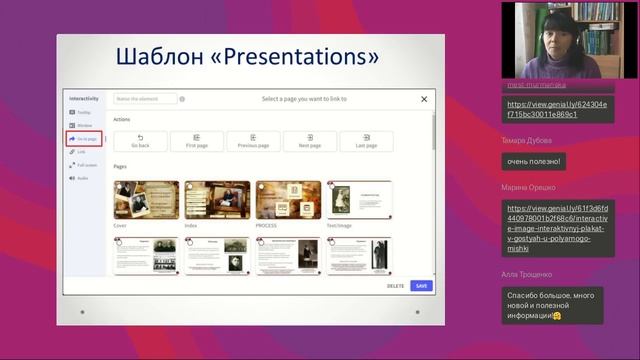Click the 'Спасибо большое' chat message

coord(552,306)
